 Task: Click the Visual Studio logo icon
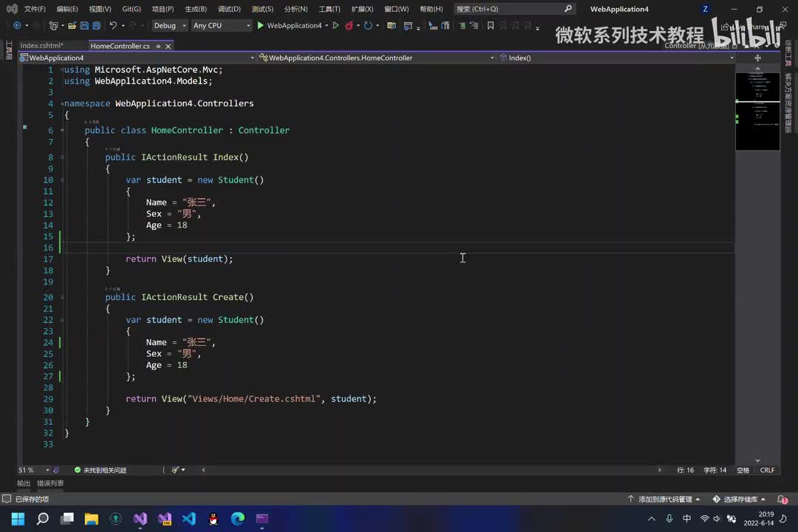pyautogui.click(x=11, y=9)
